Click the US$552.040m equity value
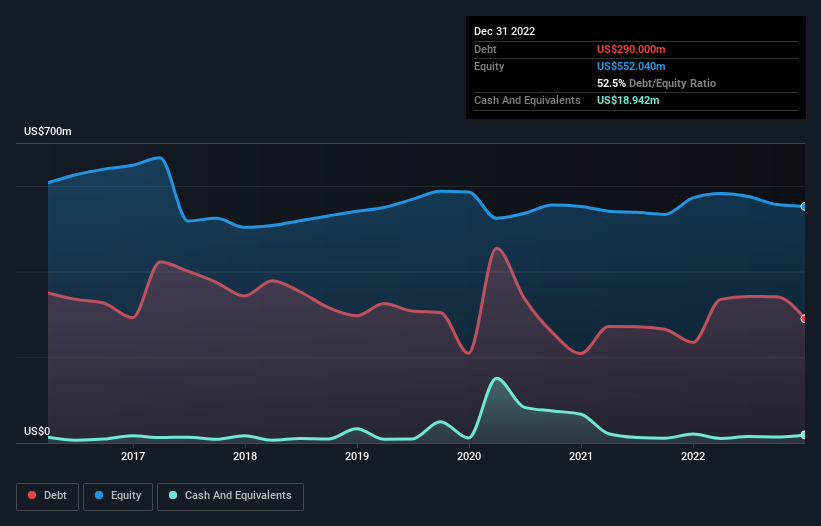821x526 pixels. (x=631, y=66)
